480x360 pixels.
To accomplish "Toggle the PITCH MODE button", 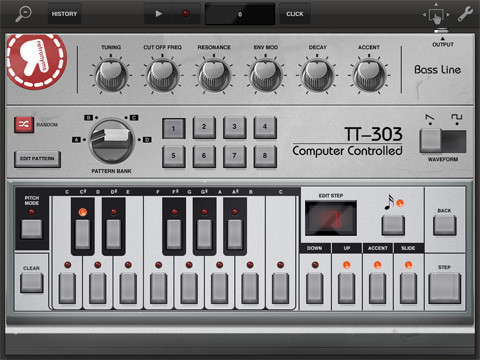I will click(x=32, y=229).
